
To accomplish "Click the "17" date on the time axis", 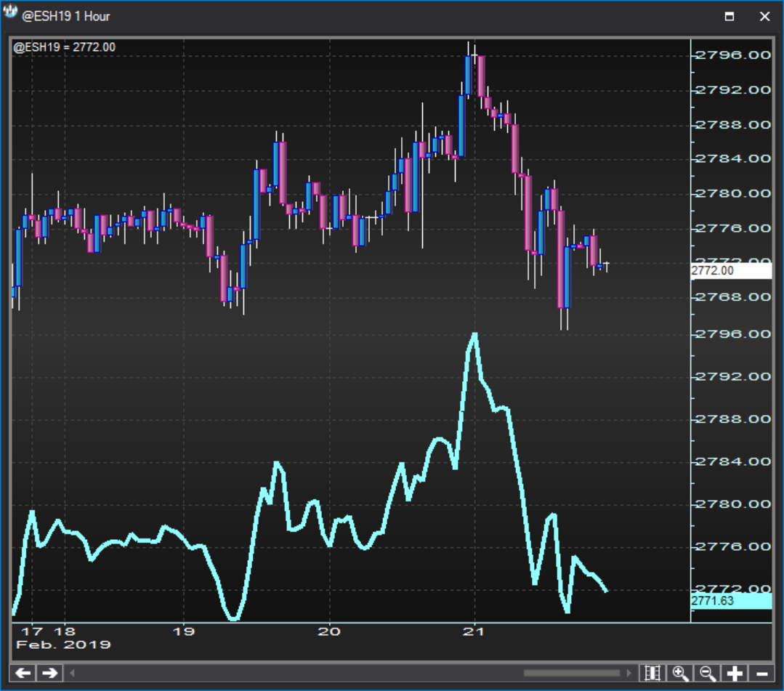I will click(32, 631).
